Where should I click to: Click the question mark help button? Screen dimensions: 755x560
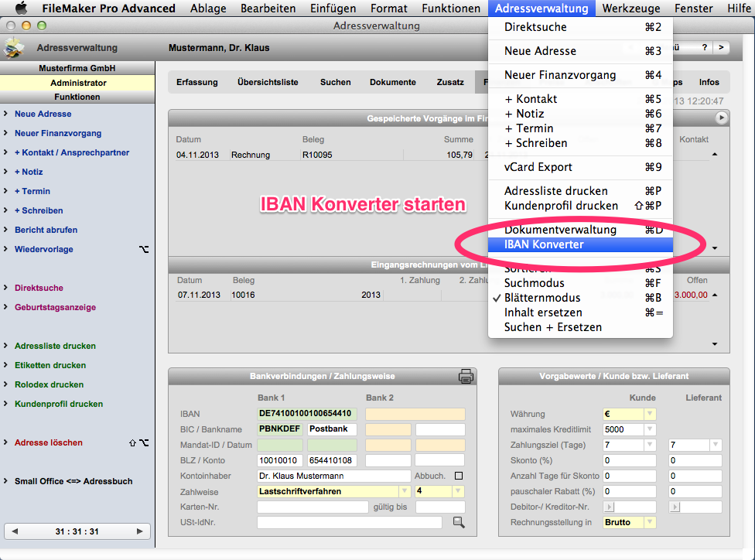click(x=704, y=48)
